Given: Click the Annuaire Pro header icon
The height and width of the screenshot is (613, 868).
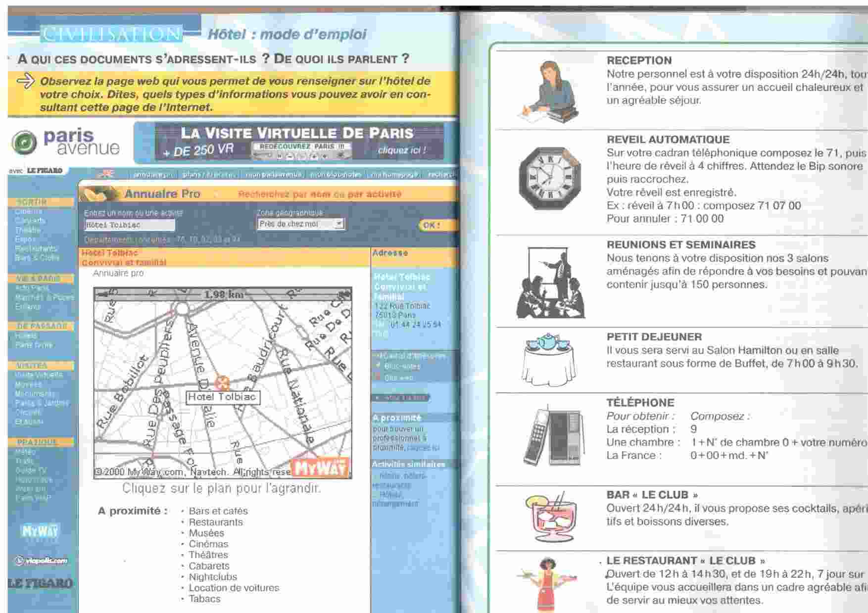Looking at the screenshot, I should click(99, 194).
